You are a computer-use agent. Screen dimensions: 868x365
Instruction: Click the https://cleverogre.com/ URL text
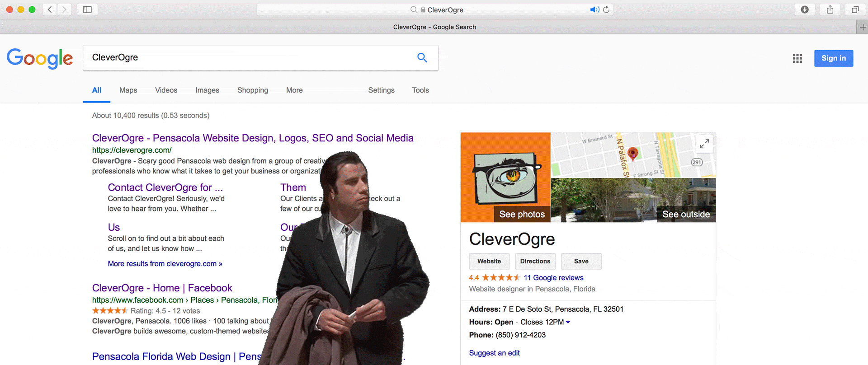pyautogui.click(x=132, y=150)
